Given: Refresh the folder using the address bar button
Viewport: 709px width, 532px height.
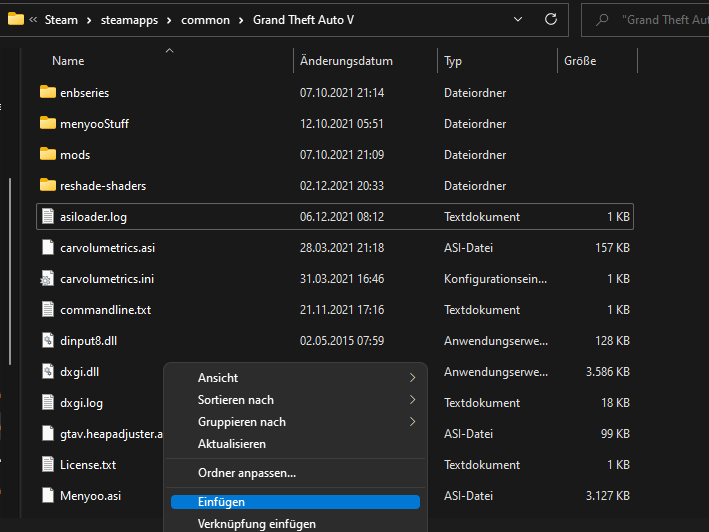Looking at the screenshot, I should [x=550, y=19].
